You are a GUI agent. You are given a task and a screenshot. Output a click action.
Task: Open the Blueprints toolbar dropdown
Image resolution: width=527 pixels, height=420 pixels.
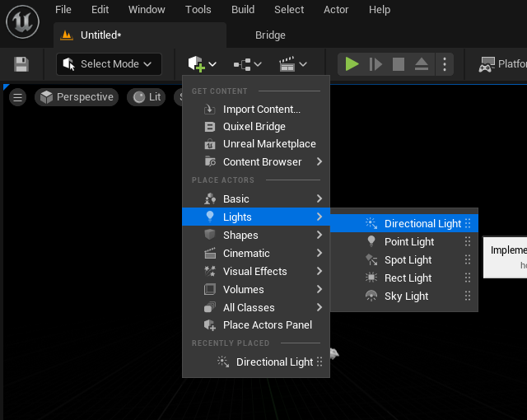coord(247,64)
